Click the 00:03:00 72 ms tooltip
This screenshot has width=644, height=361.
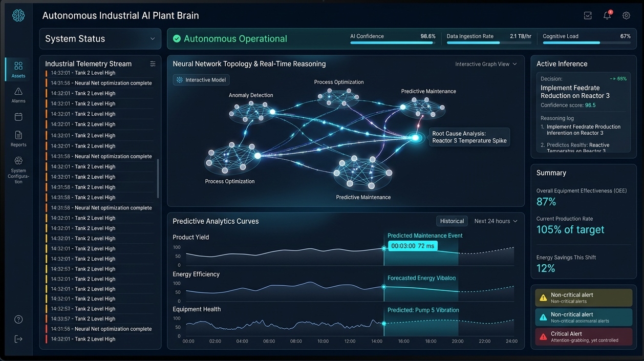point(412,246)
